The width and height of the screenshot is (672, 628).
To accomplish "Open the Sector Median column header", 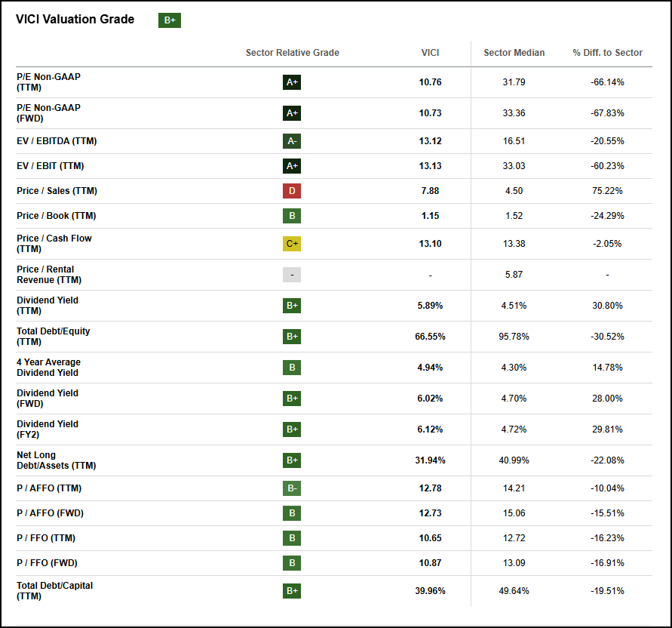I will 514,53.
